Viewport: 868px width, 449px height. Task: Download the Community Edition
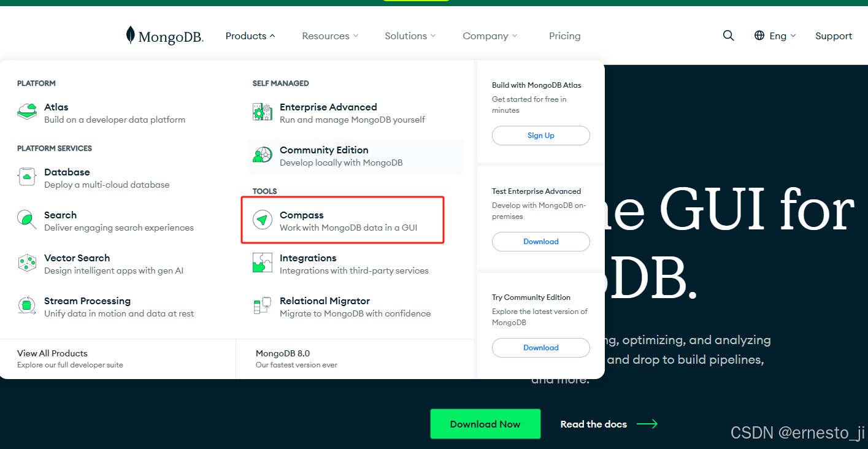click(541, 348)
